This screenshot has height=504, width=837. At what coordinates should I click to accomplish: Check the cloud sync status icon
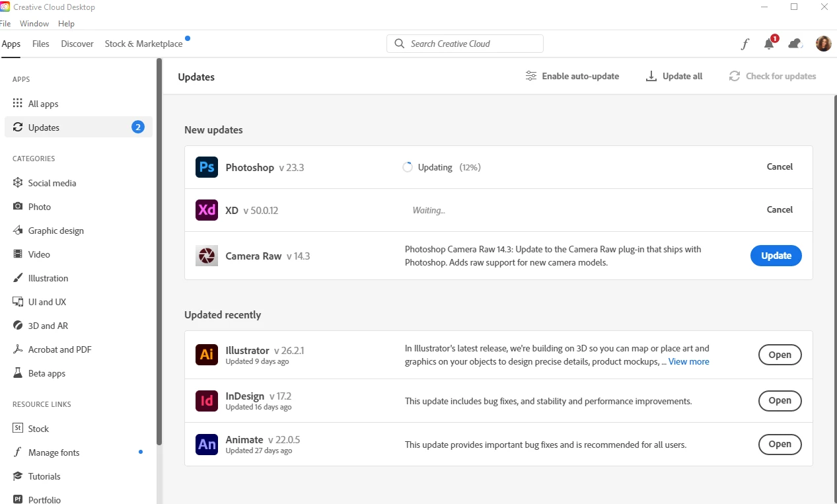(x=796, y=44)
